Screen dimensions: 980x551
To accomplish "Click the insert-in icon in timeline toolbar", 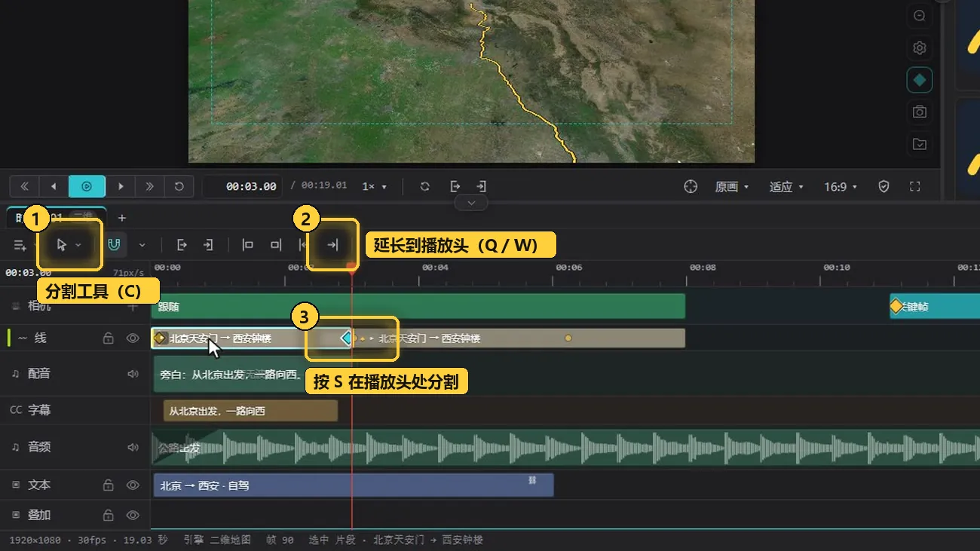I will [x=208, y=245].
